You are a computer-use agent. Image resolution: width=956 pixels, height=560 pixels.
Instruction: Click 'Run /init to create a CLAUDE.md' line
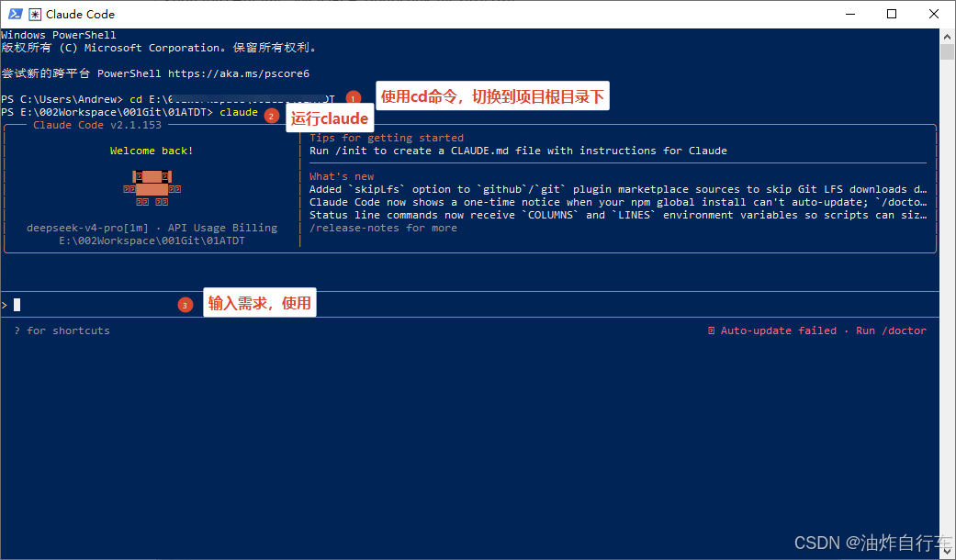(x=518, y=151)
